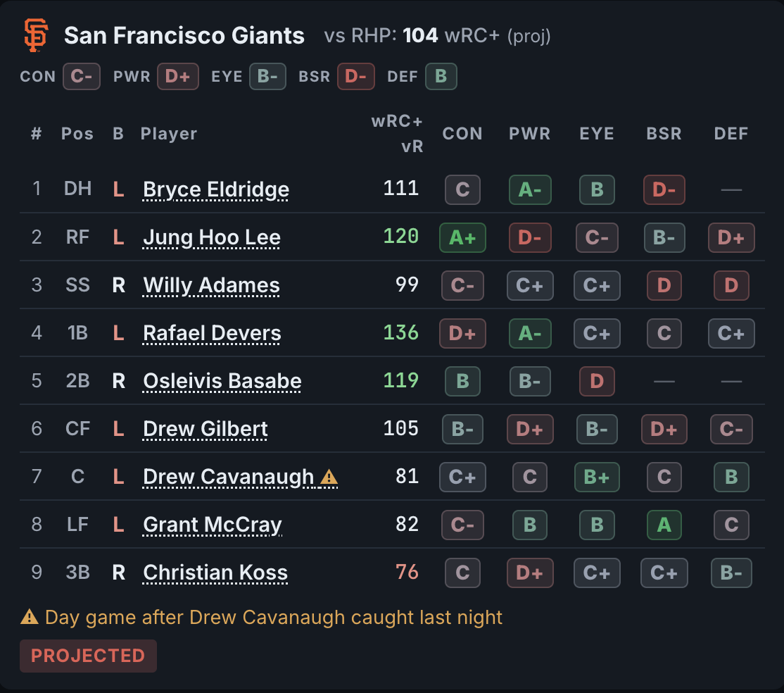
Task: Open Drew Gilbert player link
Action: click(x=205, y=430)
